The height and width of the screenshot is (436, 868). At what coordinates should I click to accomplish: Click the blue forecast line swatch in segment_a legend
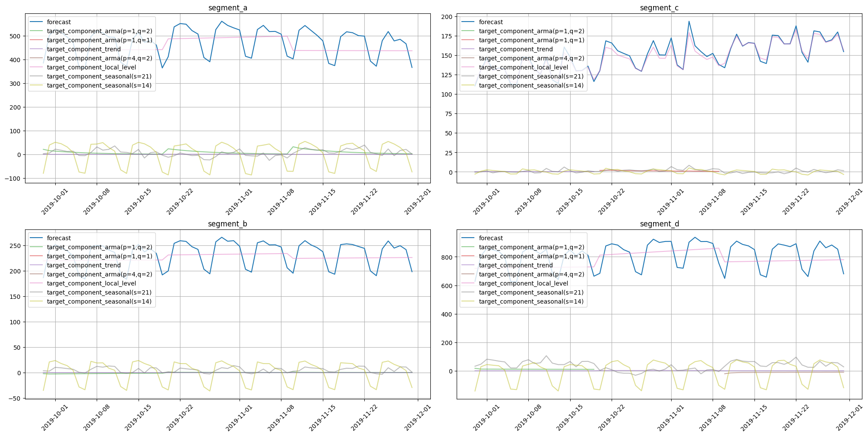pos(37,22)
